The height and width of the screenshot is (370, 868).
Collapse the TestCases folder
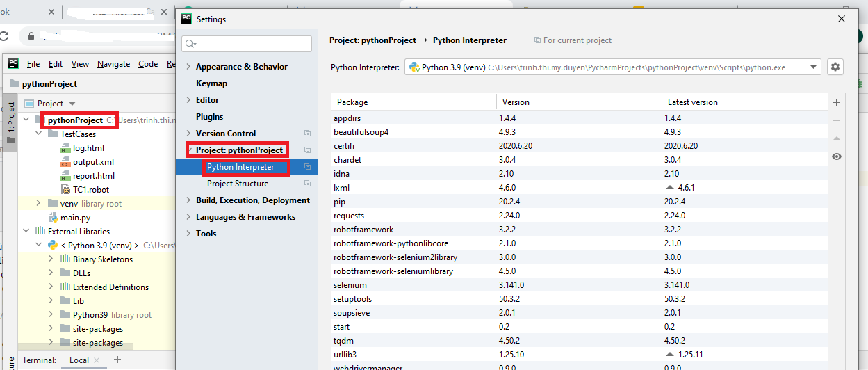click(39, 134)
